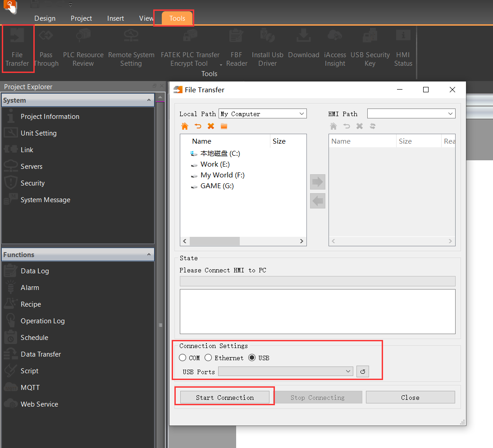Image resolution: width=493 pixels, height=448 pixels.
Task: Open Project Information in Project Explorer
Action: 50,117
